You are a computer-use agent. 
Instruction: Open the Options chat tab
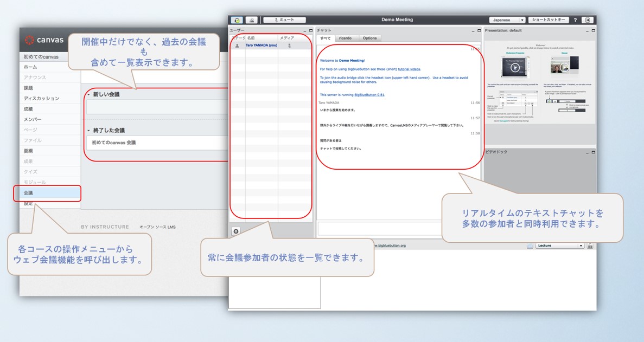pyautogui.click(x=369, y=38)
